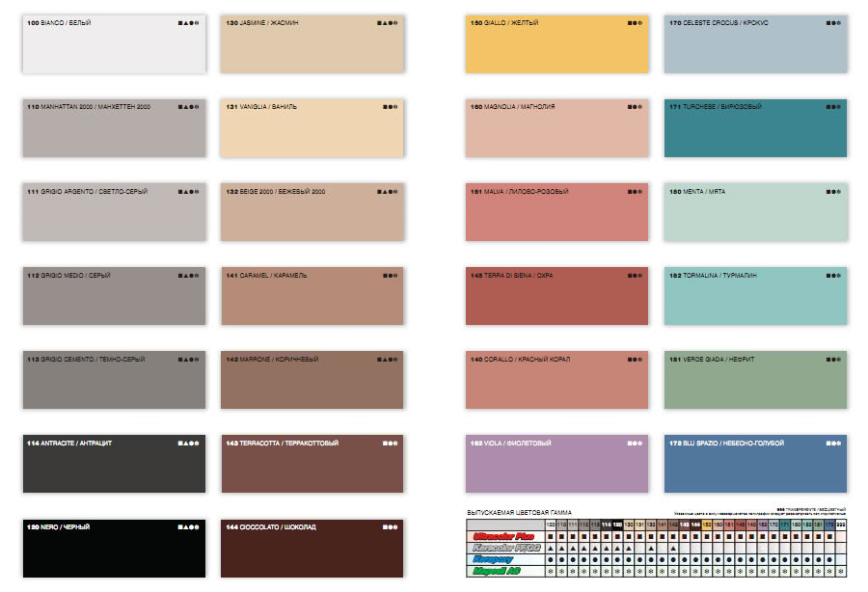Click availability symbols on the 120 Nero swatch
This screenshot has width=868, height=592.
189,527
